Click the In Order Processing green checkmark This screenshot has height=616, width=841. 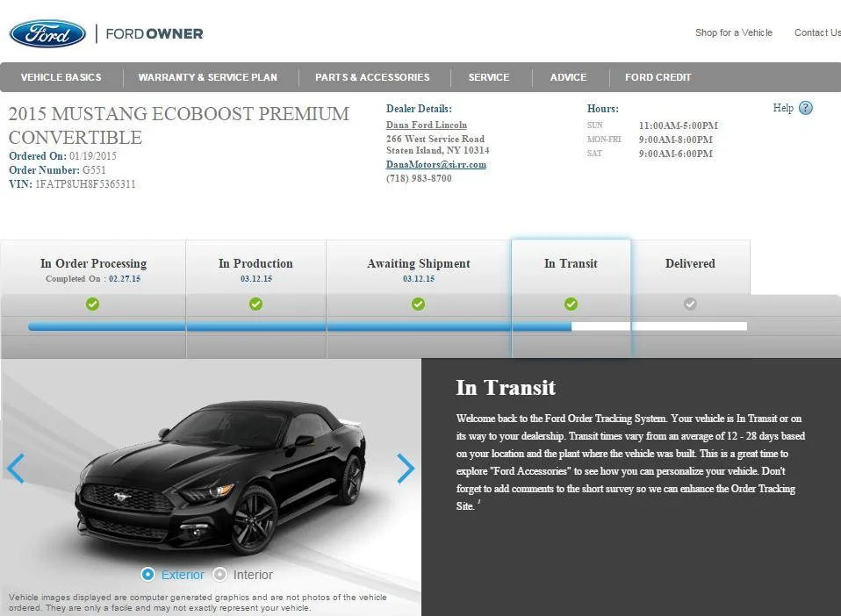pyautogui.click(x=93, y=304)
